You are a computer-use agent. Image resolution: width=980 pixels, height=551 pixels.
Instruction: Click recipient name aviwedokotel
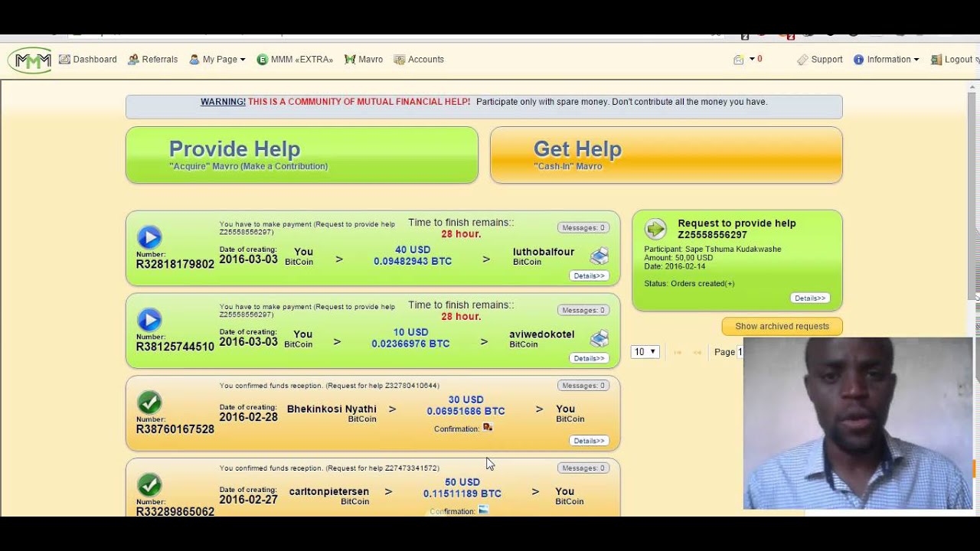[542, 334]
